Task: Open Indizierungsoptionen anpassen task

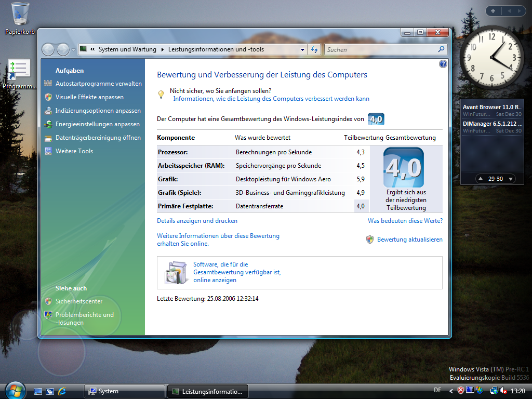Action: (98, 111)
